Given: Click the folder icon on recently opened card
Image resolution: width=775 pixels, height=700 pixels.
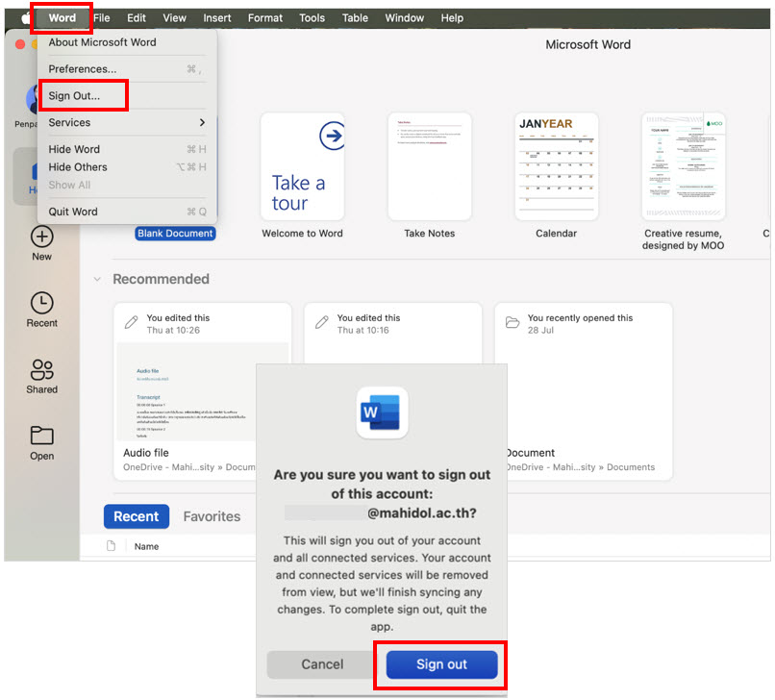Looking at the screenshot, I should click(x=512, y=323).
